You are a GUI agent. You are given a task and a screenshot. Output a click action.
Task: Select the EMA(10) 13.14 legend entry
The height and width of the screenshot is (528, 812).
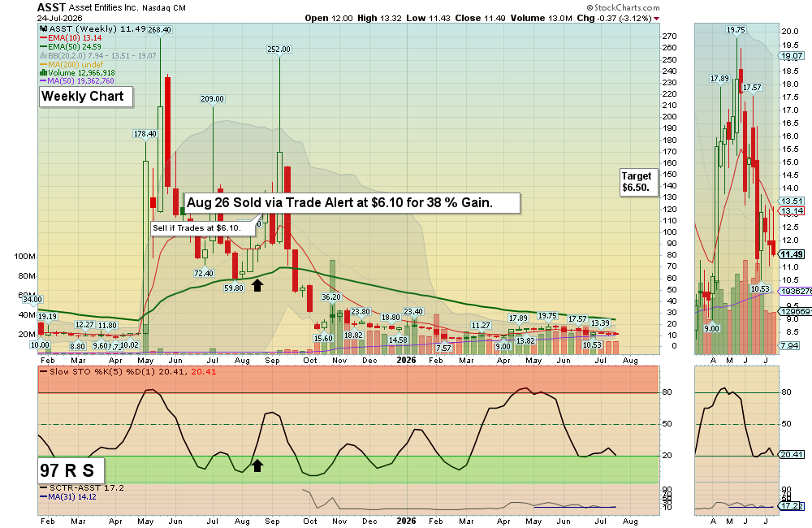pos(71,38)
